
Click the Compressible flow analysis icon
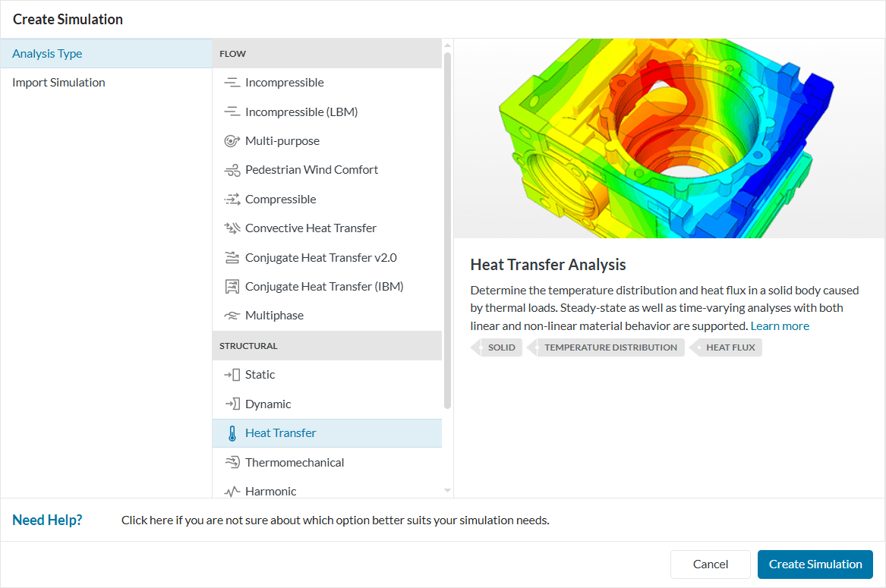232,199
